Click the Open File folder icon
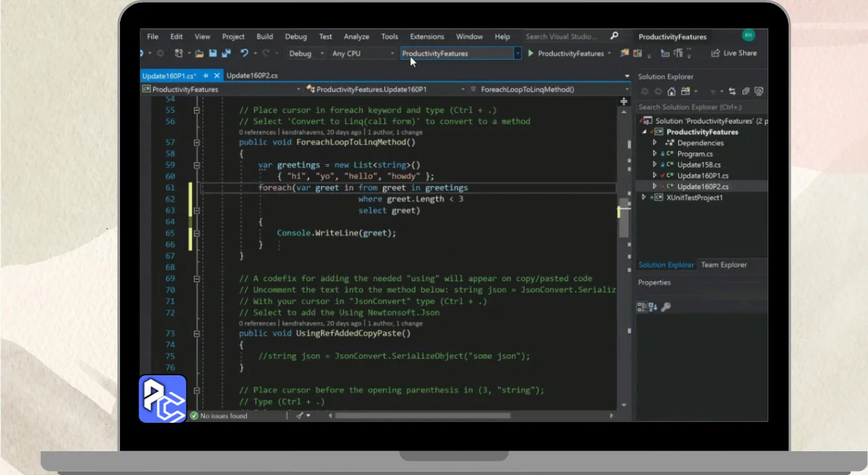Image resolution: width=868 pixels, height=475 pixels. [x=199, y=54]
